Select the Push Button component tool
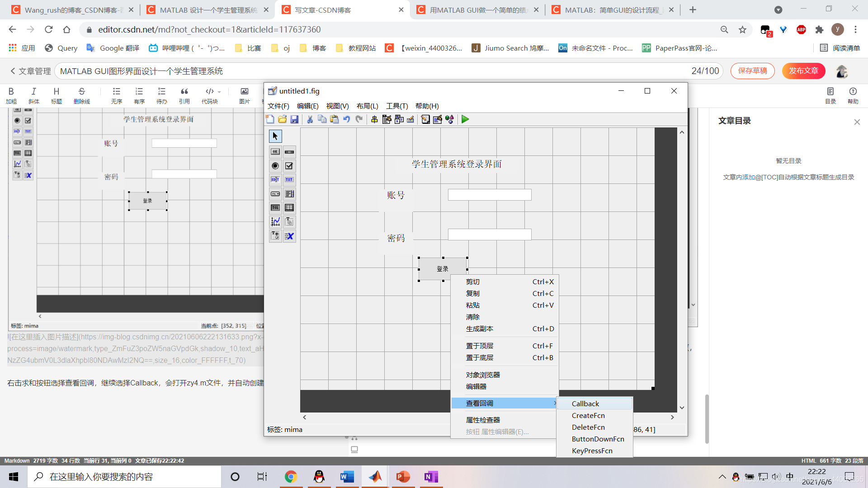This screenshot has width=868, height=488. pyautogui.click(x=275, y=152)
